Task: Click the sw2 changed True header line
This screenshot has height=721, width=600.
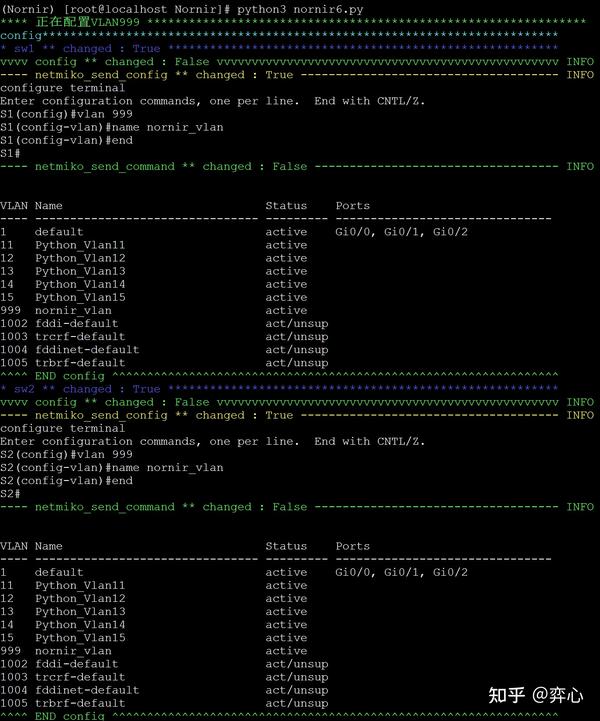Action: [279, 389]
